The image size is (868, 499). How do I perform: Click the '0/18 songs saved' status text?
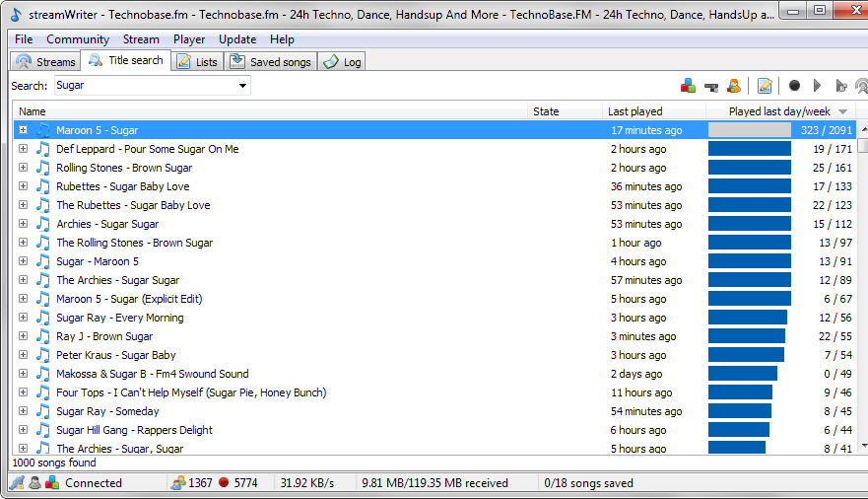tap(588, 483)
